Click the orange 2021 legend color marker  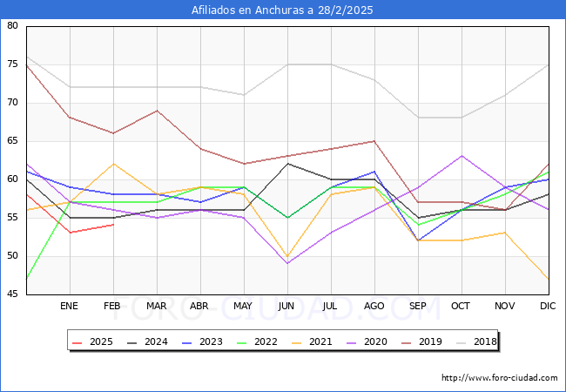[x=297, y=342]
